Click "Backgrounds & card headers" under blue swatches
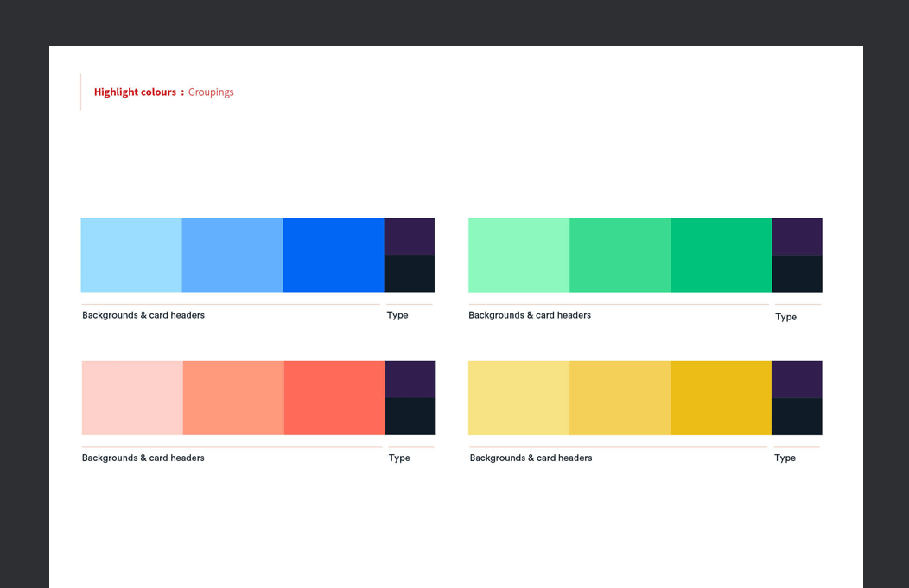The height and width of the screenshot is (588, 909). pyautogui.click(x=143, y=315)
